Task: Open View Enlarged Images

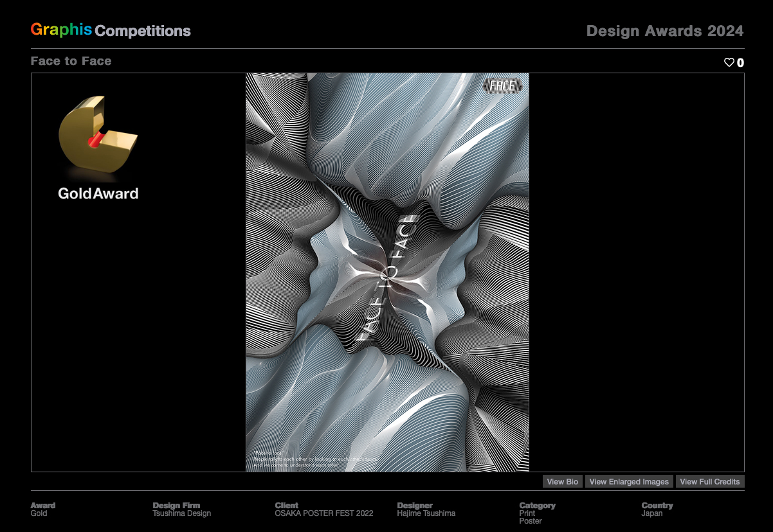Action: pos(629,481)
